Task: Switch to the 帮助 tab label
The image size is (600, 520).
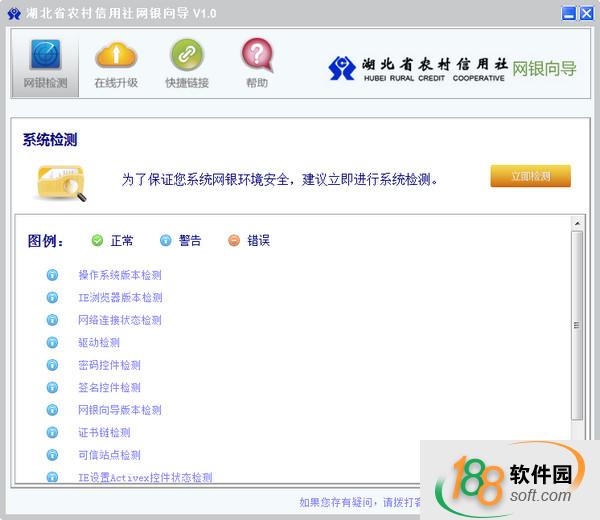Action: click(x=257, y=83)
